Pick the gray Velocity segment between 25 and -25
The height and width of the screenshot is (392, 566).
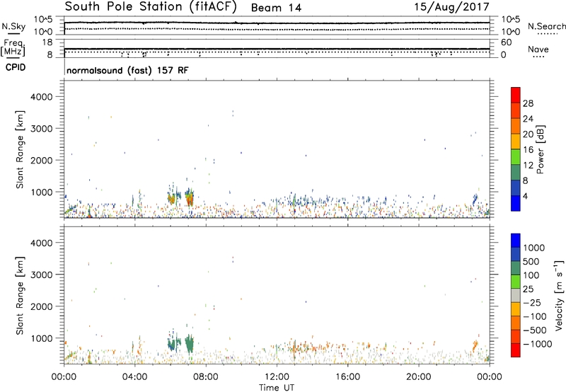tap(516, 295)
